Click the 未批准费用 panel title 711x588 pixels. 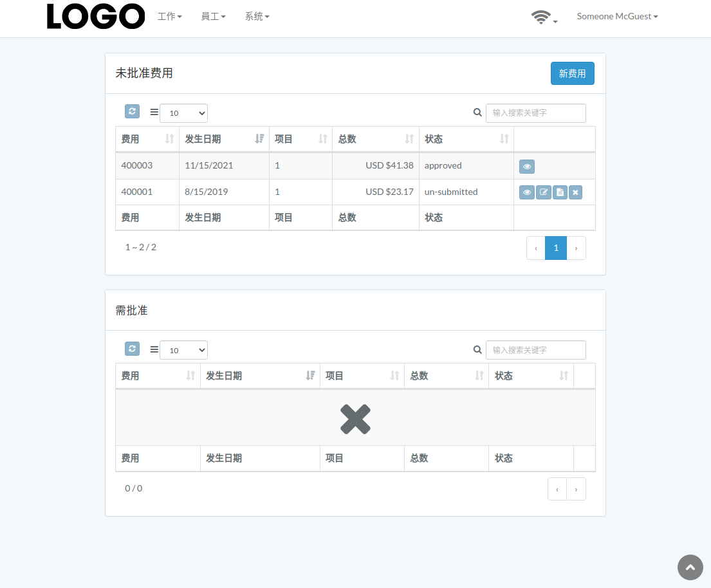pyautogui.click(x=143, y=73)
